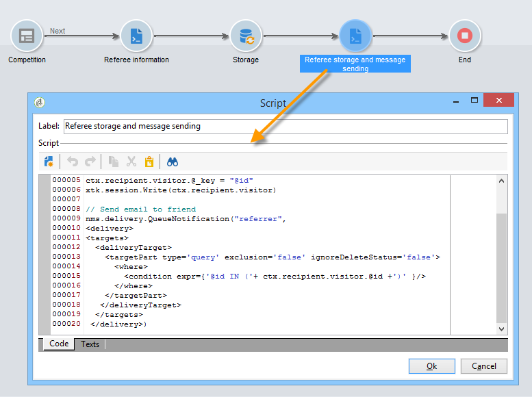
Task: Select the Referee information script node
Action: pyautogui.click(x=136, y=36)
